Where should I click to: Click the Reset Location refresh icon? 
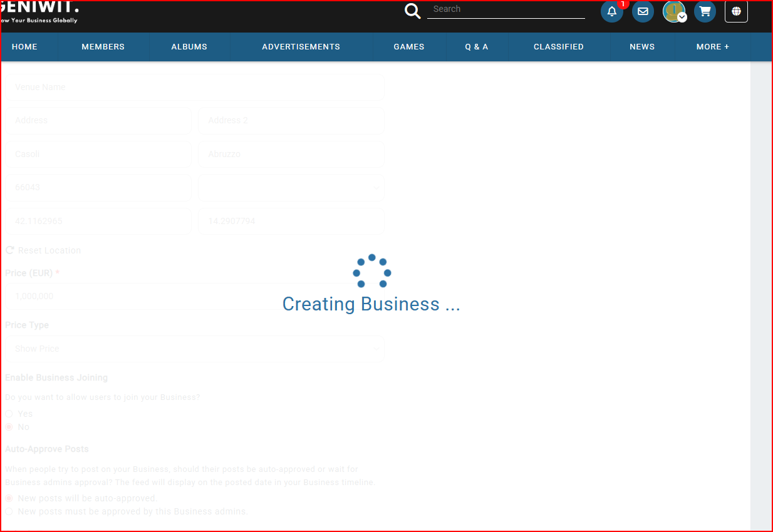pyautogui.click(x=10, y=250)
